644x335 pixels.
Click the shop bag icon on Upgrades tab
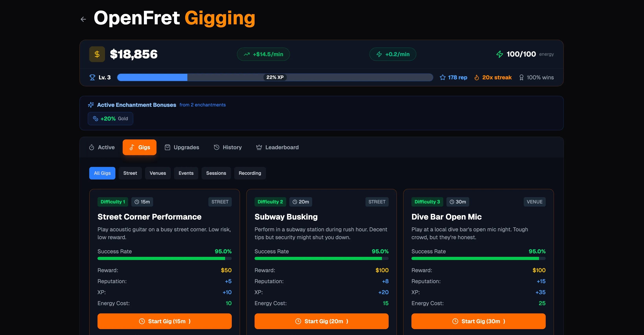pyautogui.click(x=167, y=147)
